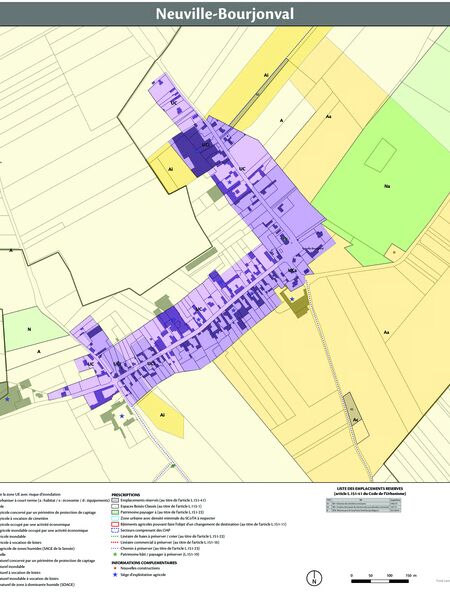Viewport: 450px width, 600px height.
Task: Click the light green 'N' zone at left
Action: (x=30, y=328)
